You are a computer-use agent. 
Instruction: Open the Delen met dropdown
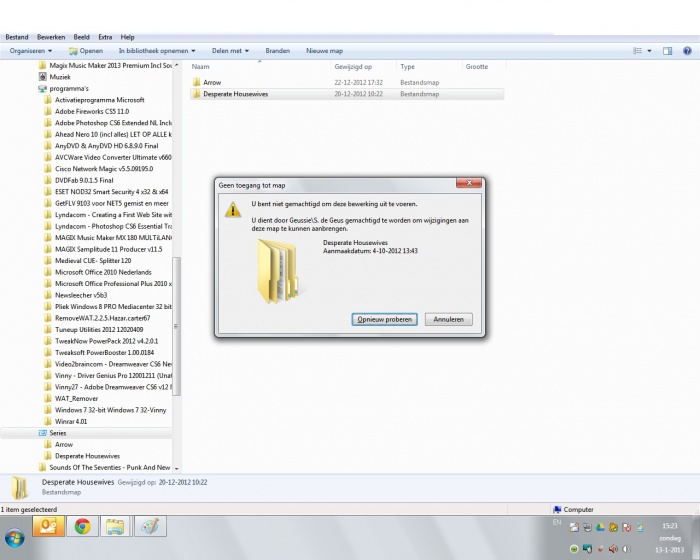[230, 51]
